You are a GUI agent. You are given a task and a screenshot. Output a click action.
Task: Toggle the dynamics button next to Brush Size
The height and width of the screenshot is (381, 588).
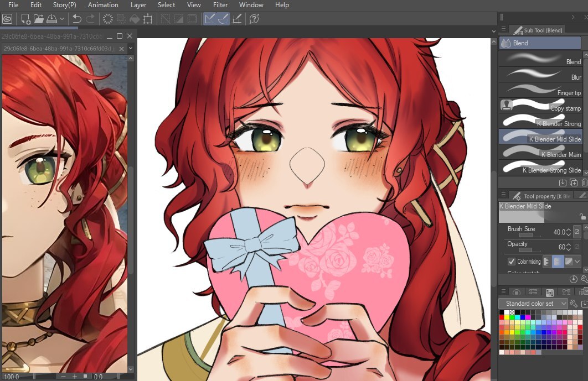[577, 232]
